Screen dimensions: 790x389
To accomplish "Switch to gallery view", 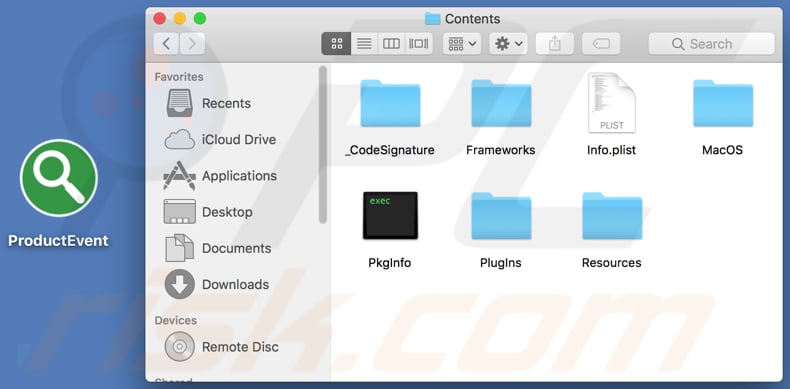I will coord(419,44).
